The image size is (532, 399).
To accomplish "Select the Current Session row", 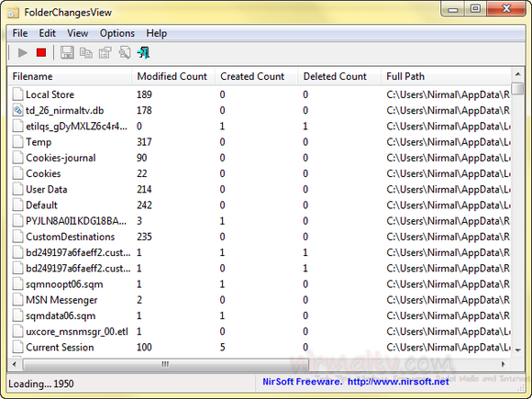I will tap(260, 347).
